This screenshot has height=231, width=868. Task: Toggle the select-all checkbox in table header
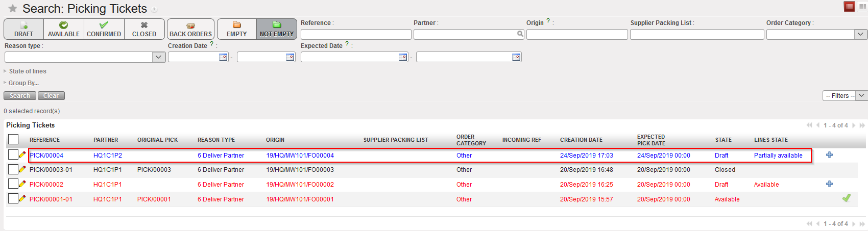pyautogui.click(x=13, y=139)
